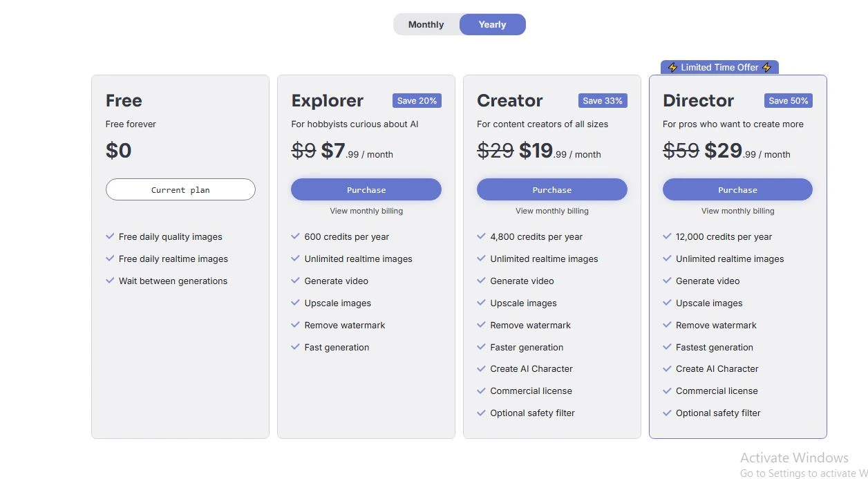868x479 pixels.
Task: Click the Limited Time Offer badge
Action: coord(719,67)
